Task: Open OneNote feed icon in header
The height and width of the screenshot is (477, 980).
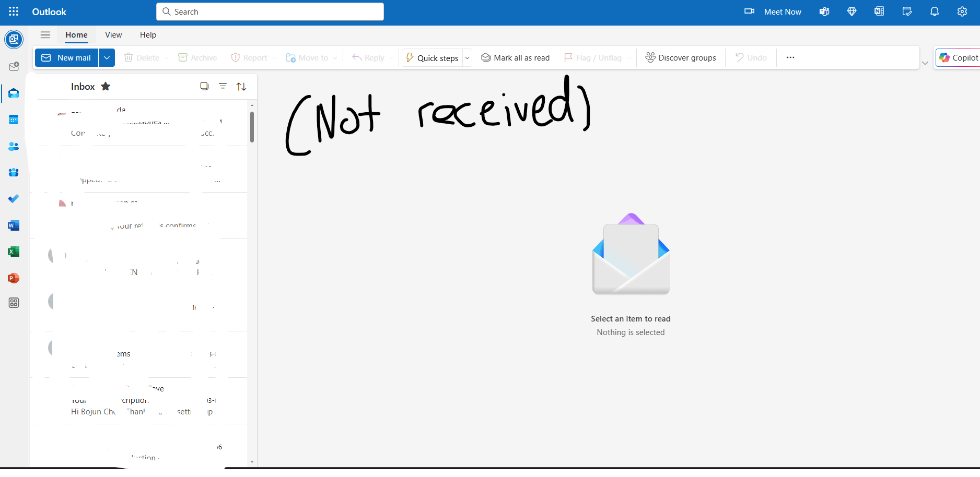Action: click(879, 11)
